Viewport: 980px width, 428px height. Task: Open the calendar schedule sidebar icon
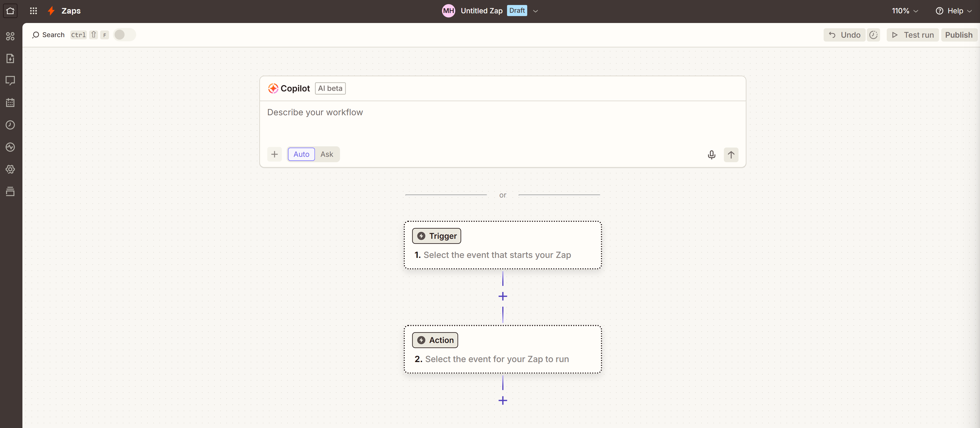(x=10, y=102)
